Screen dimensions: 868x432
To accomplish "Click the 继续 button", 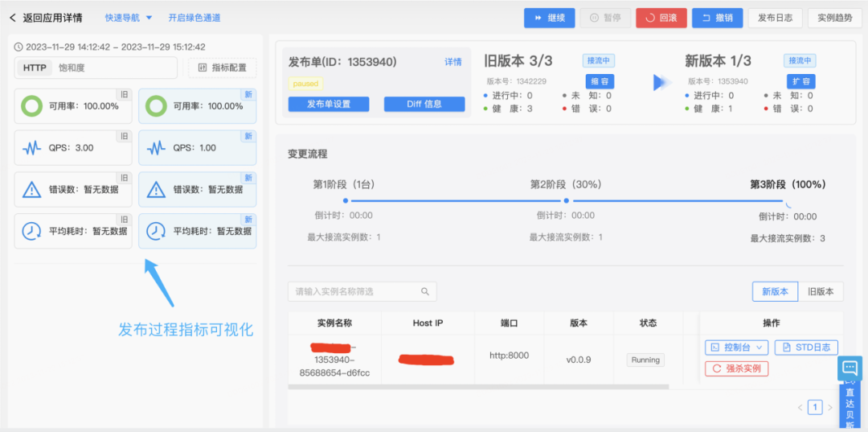I will pyautogui.click(x=549, y=18).
